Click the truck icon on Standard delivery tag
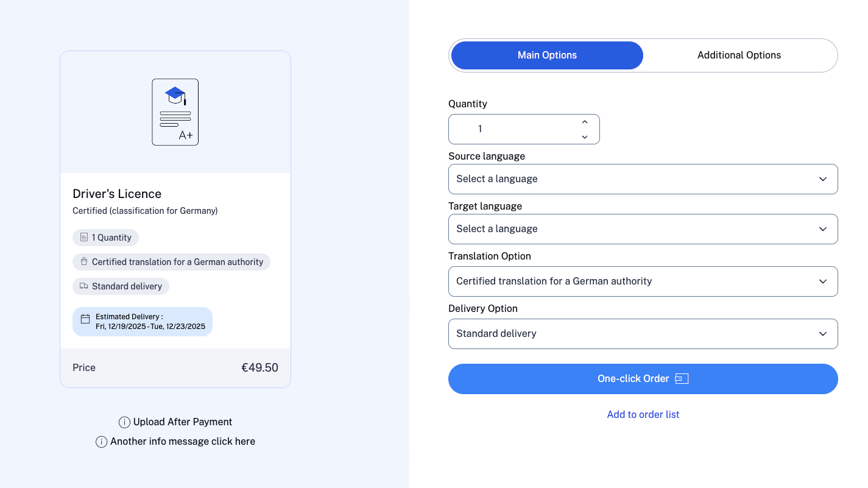 [84, 286]
